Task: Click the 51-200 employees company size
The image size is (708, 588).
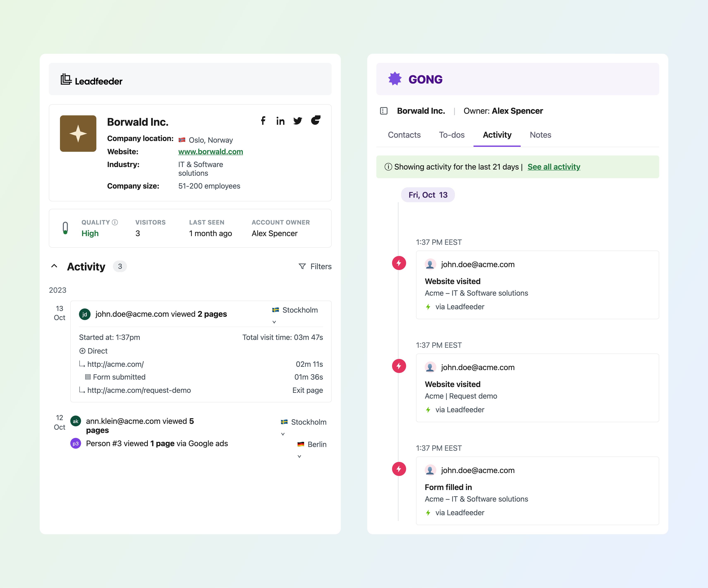Action: pyautogui.click(x=209, y=186)
